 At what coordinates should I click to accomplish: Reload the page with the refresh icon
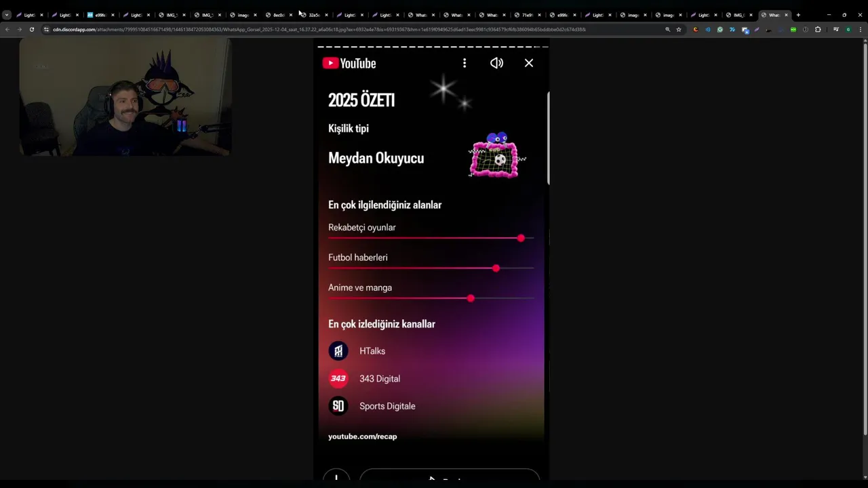[31, 29]
